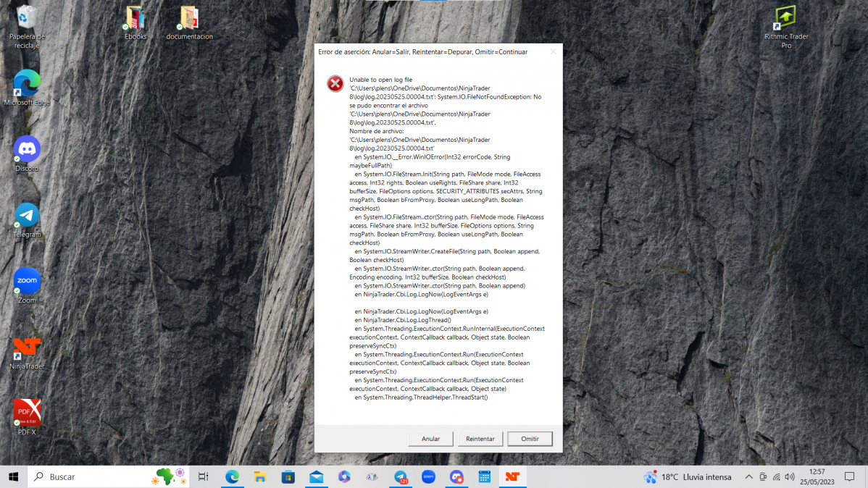Click the 'Unable to open log file' text

(381, 80)
